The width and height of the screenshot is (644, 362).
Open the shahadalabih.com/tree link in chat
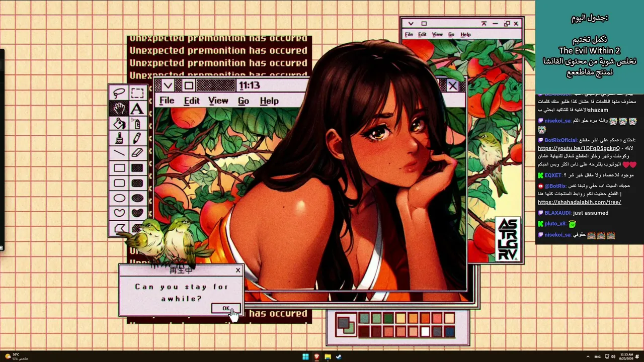pos(580,202)
